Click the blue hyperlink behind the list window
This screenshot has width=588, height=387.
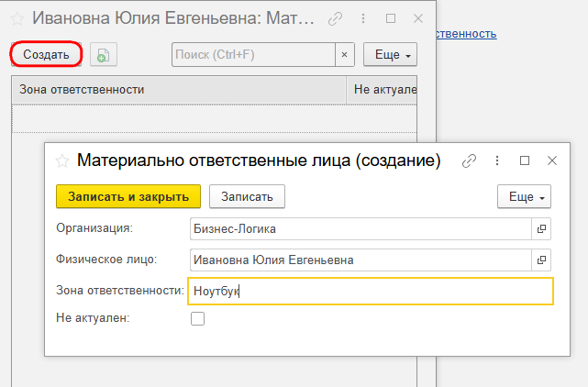click(467, 34)
